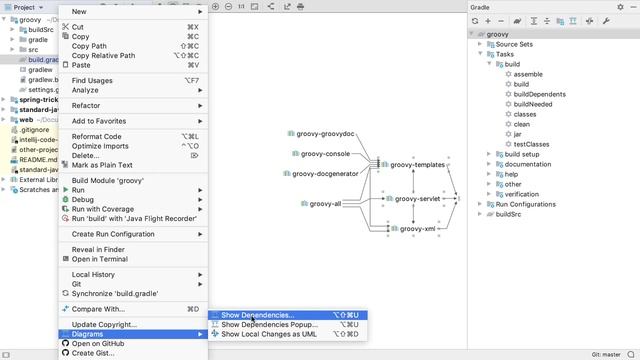Select the jar Gradle task
The width and height of the screenshot is (640, 360).
click(517, 134)
